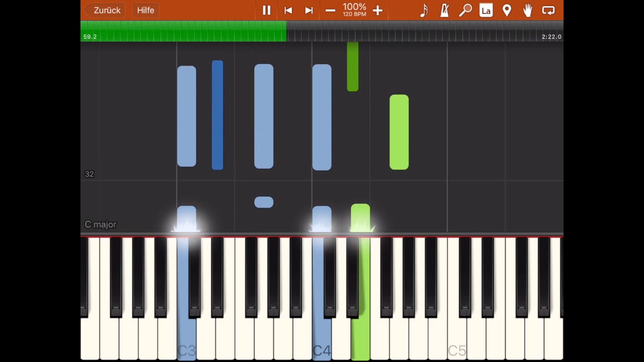The width and height of the screenshot is (644, 362).
Task: Toggle the La note labels button
Action: pos(486,10)
